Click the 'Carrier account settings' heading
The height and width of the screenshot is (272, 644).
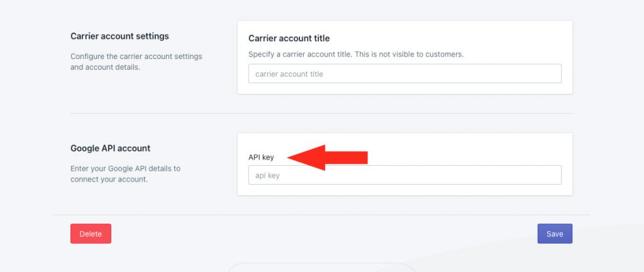(x=119, y=36)
